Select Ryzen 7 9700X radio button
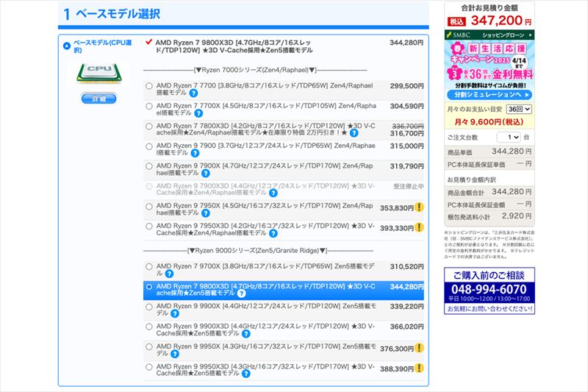Image resolution: width=588 pixels, height=392 pixels. pos(149,267)
